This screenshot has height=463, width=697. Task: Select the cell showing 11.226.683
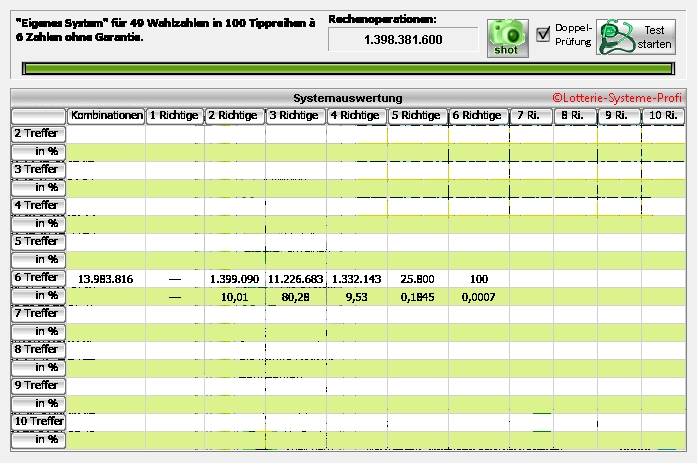(295, 278)
